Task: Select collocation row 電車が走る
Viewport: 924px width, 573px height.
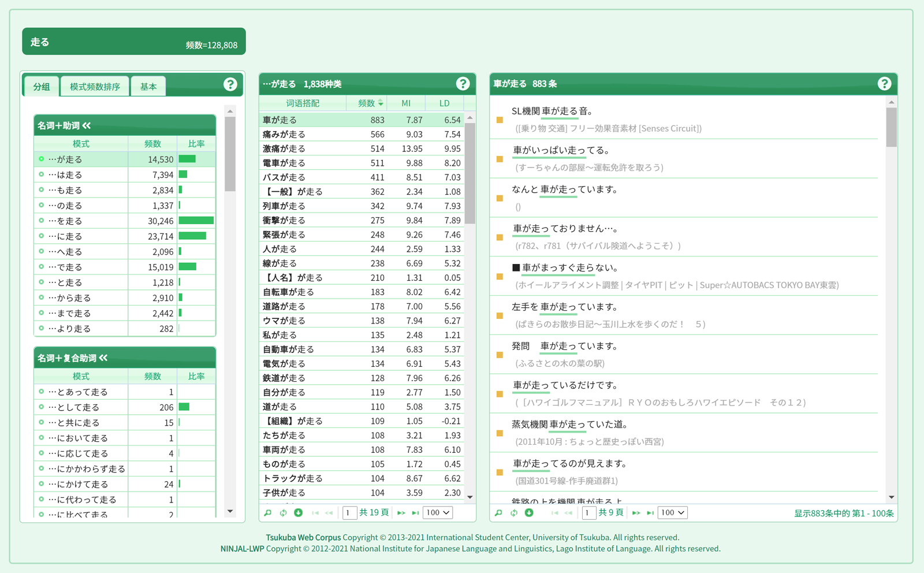Action: point(362,163)
